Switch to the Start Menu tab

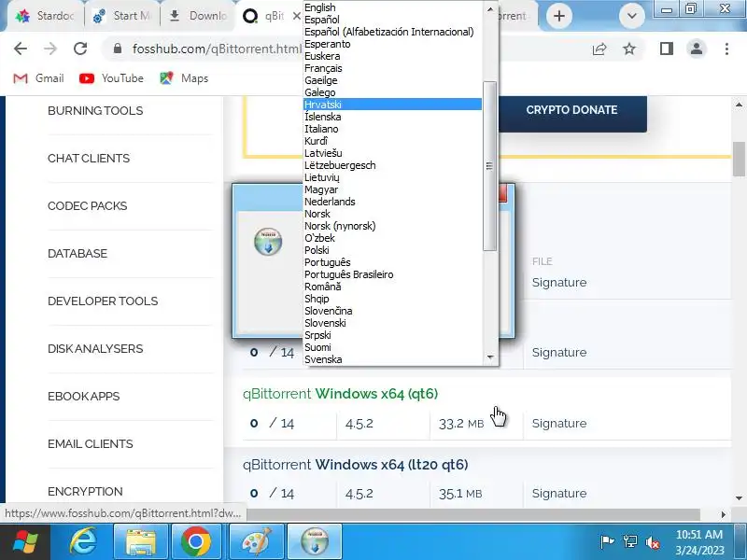tap(123, 16)
